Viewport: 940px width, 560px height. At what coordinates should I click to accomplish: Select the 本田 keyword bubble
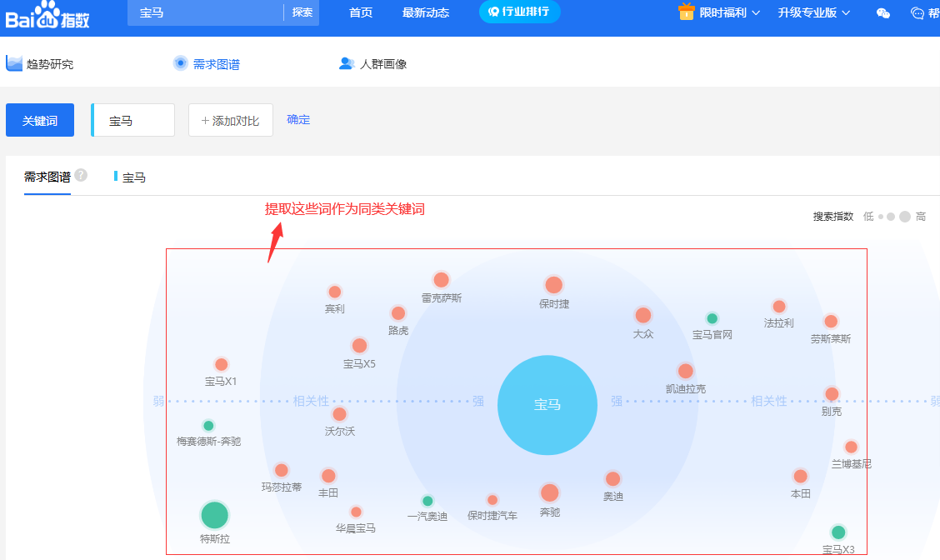[x=800, y=477]
